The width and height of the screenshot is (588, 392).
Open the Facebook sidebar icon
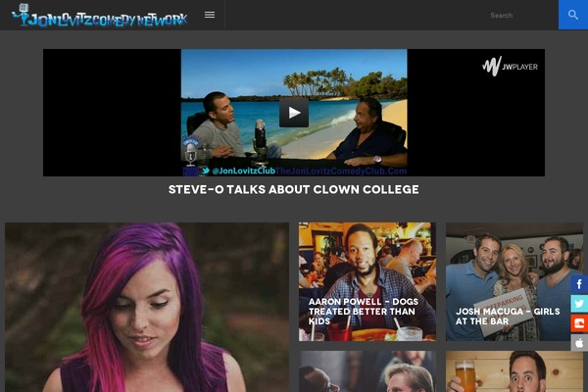[x=579, y=284]
